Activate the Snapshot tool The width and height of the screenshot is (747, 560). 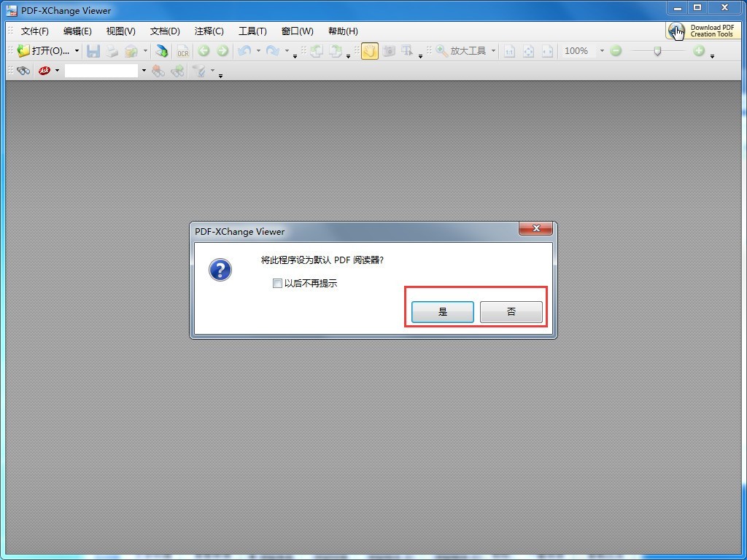(389, 50)
